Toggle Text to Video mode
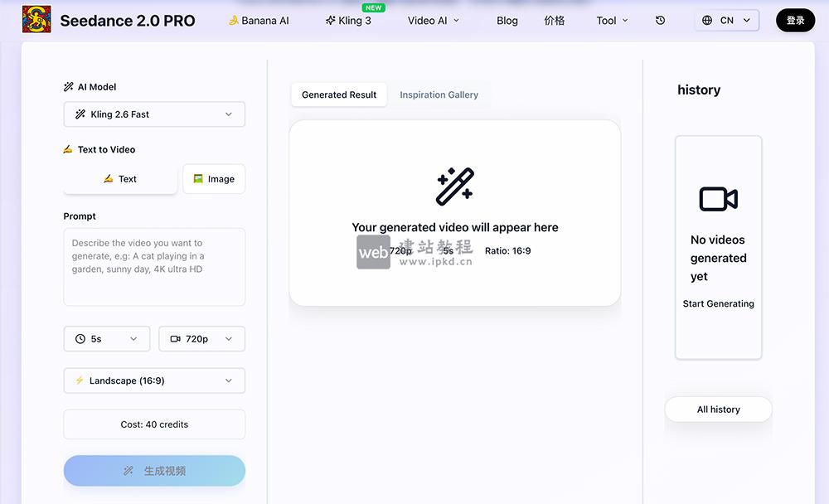Viewport: 829px width, 504px height. tap(99, 149)
